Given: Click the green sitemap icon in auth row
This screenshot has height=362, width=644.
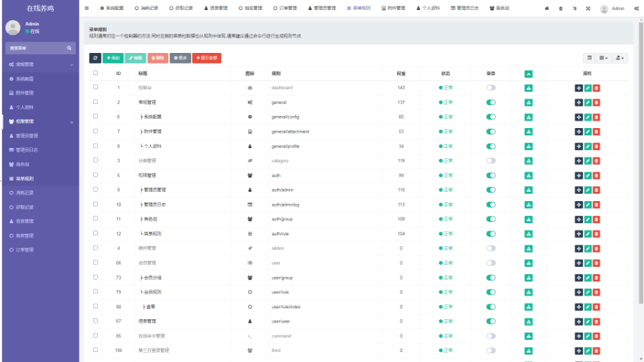Looking at the screenshot, I should (529, 175).
